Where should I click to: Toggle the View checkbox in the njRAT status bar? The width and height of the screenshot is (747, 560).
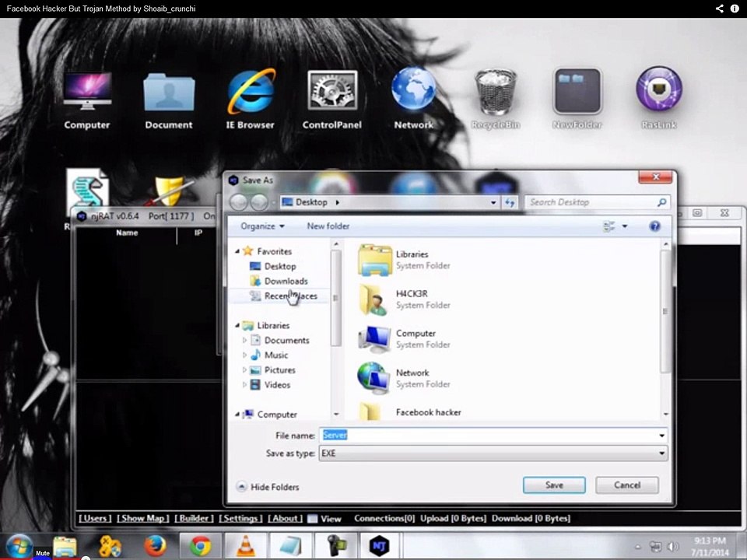[313, 519]
